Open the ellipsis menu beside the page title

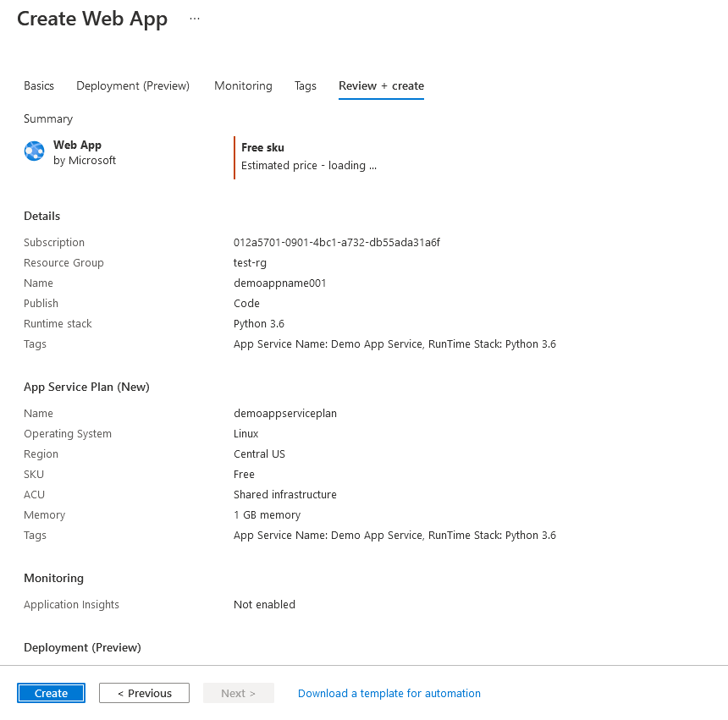(x=194, y=18)
